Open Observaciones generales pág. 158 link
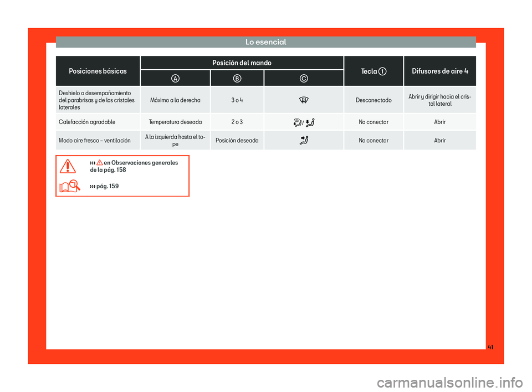This screenshot has height=392, width=532. tap(134, 166)
